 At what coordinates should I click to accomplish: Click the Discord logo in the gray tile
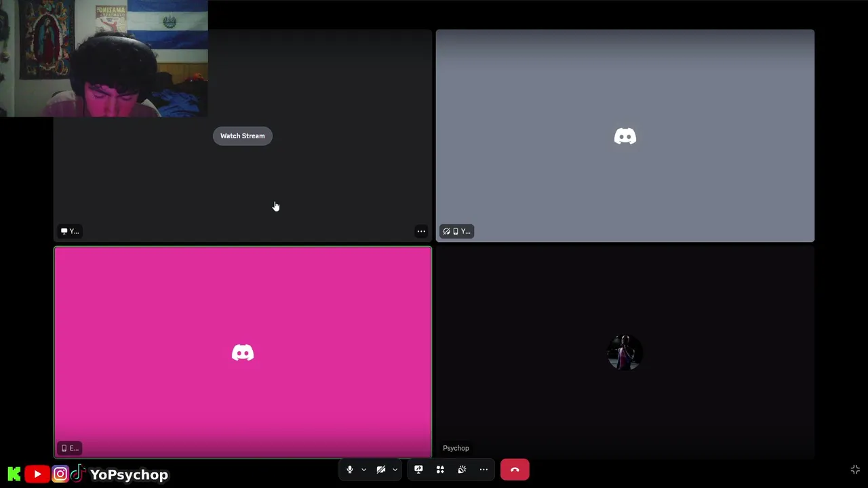click(x=625, y=136)
